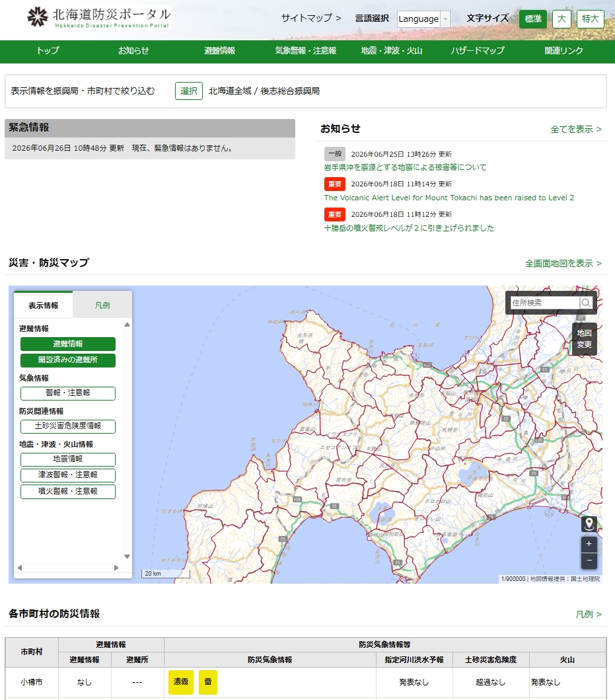
Task: Click the Hokkaido Disaster Prevention Portal logo
Action: point(99,18)
